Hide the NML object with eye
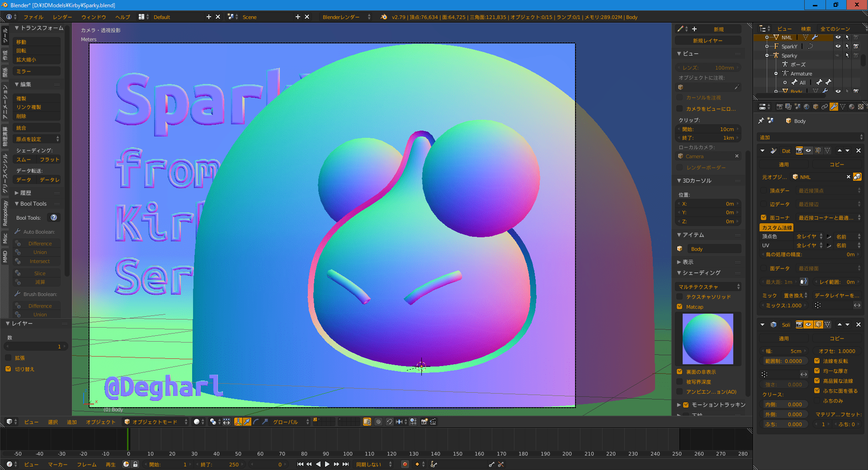 pos(838,37)
